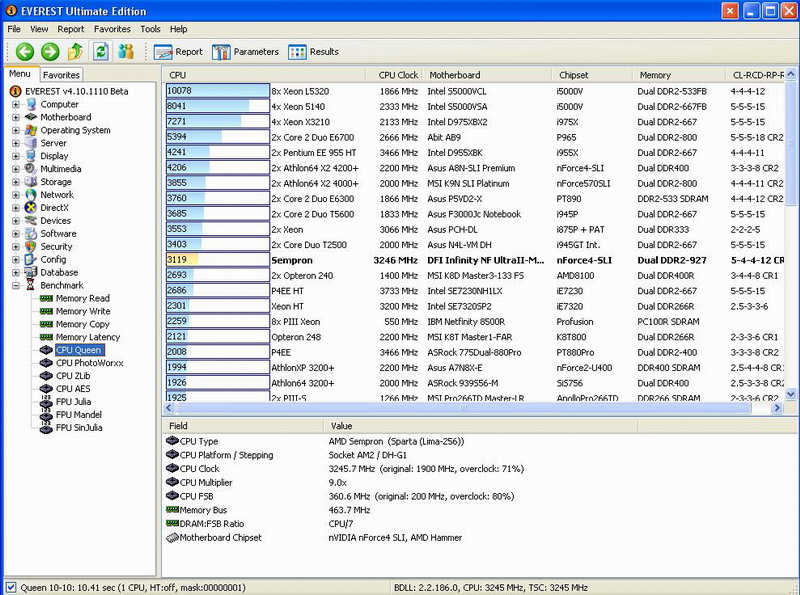Click the users icon in toolbar
Screen dimensions: 800x595
tap(126, 52)
